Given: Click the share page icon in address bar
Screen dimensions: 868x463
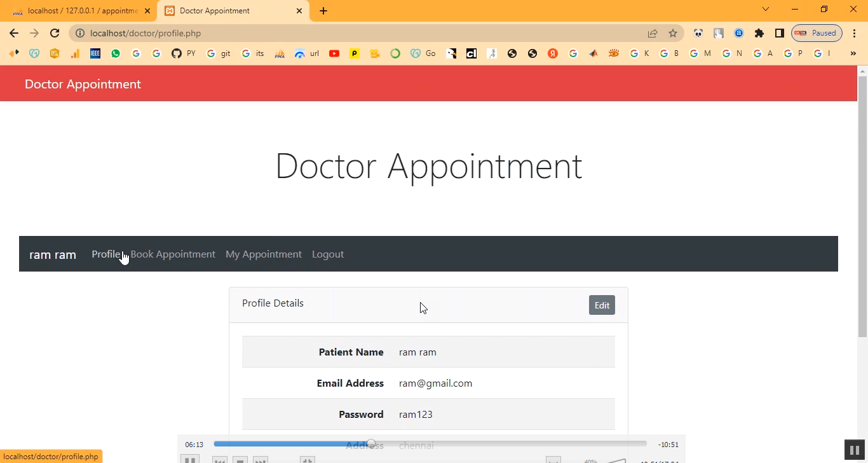Looking at the screenshot, I should click(653, 33).
